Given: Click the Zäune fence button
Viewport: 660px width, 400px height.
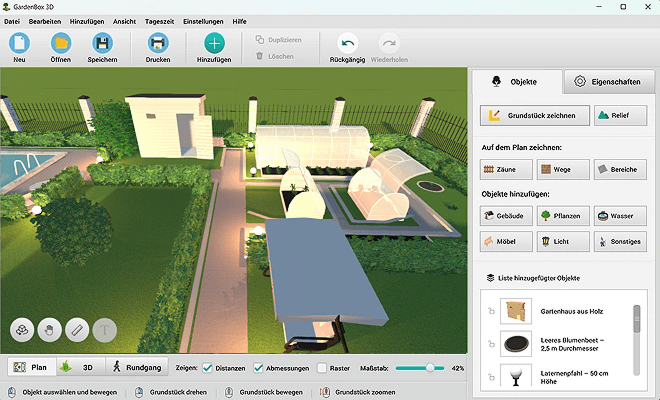Looking at the screenshot, I should (x=506, y=169).
